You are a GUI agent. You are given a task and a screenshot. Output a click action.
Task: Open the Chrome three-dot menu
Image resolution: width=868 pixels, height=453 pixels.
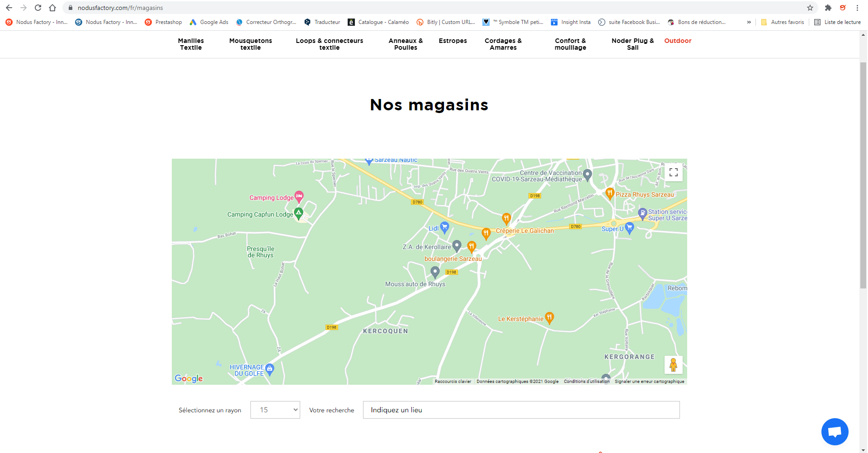tap(857, 8)
